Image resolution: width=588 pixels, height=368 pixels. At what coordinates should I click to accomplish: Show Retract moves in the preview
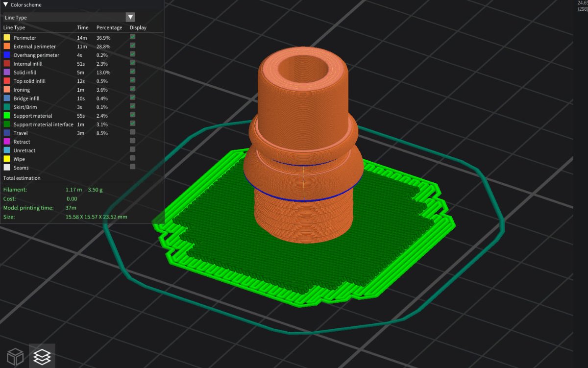(x=132, y=142)
